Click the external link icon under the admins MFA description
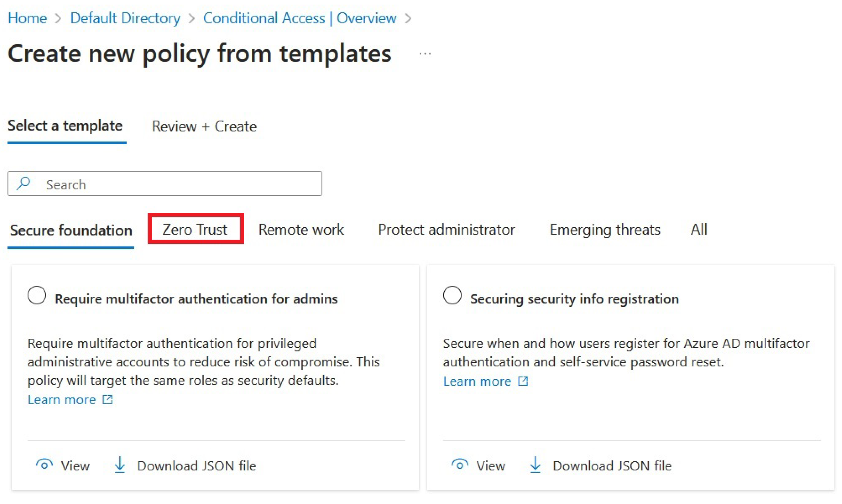 click(108, 399)
